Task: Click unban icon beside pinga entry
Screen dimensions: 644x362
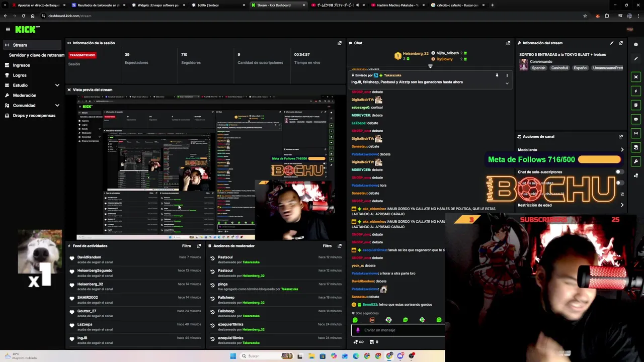Action: click(x=212, y=285)
